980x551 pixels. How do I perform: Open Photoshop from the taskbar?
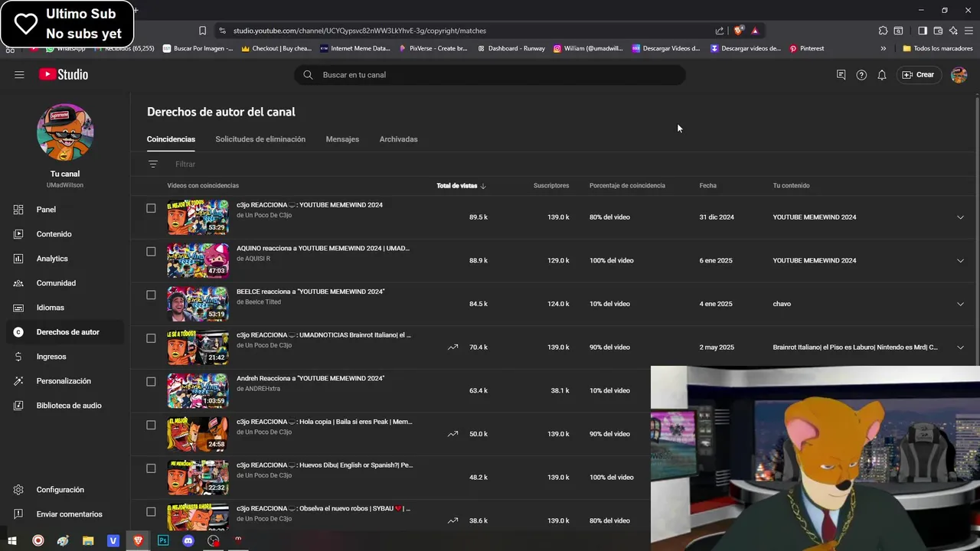click(163, 540)
